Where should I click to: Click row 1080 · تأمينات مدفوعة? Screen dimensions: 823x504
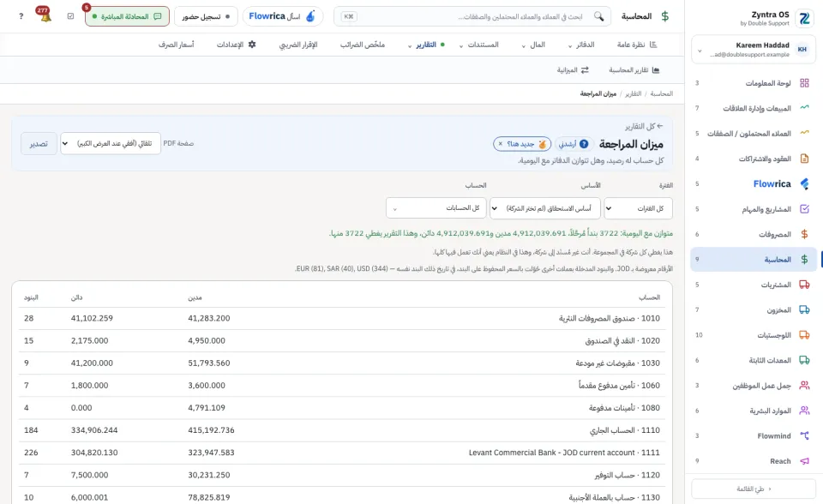(342, 408)
